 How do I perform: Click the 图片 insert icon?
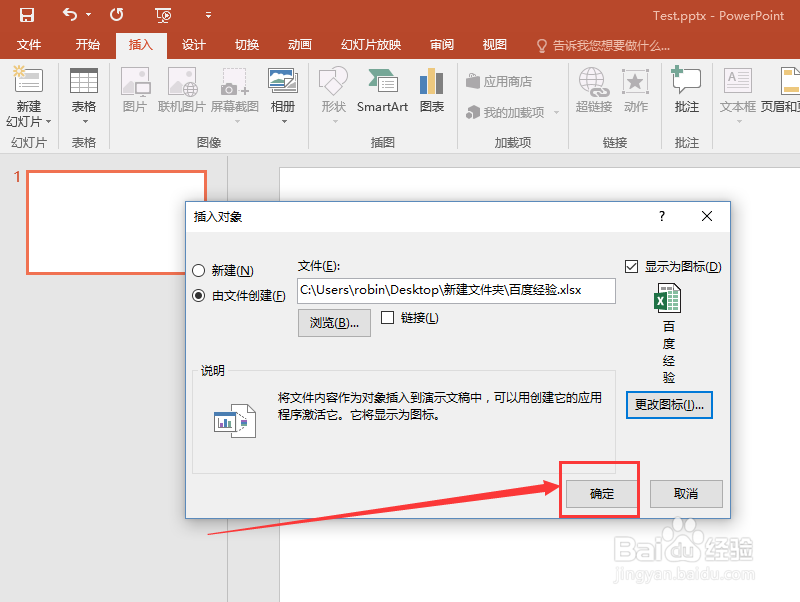click(135, 82)
